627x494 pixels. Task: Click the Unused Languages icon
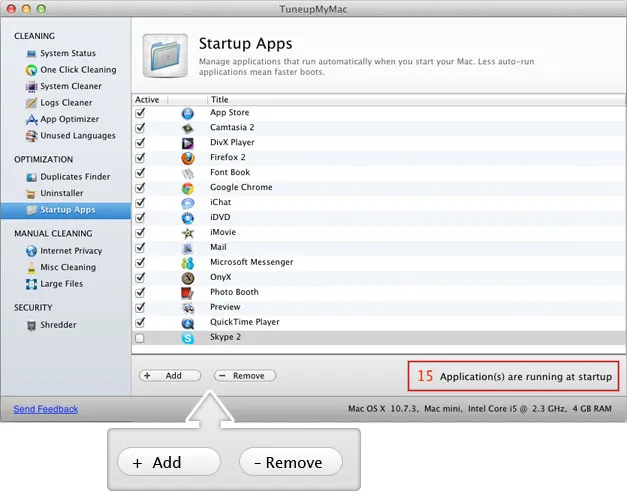(x=31, y=136)
